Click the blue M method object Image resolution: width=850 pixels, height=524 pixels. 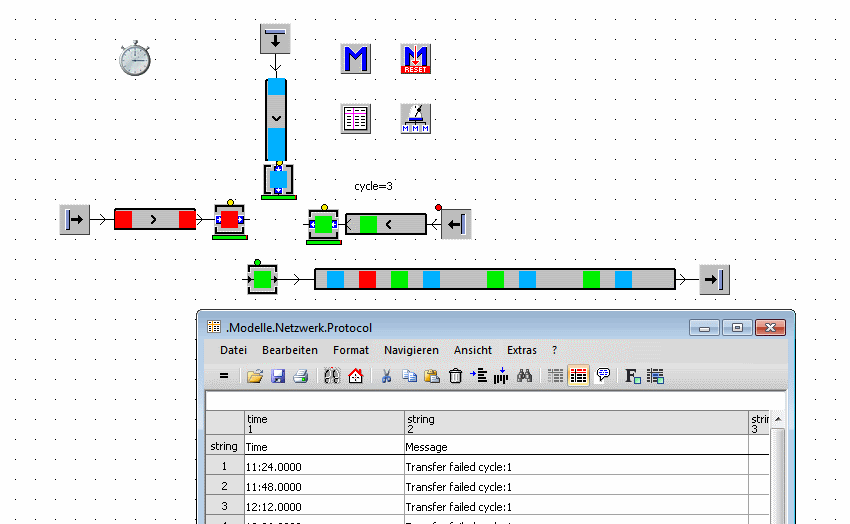(356, 59)
